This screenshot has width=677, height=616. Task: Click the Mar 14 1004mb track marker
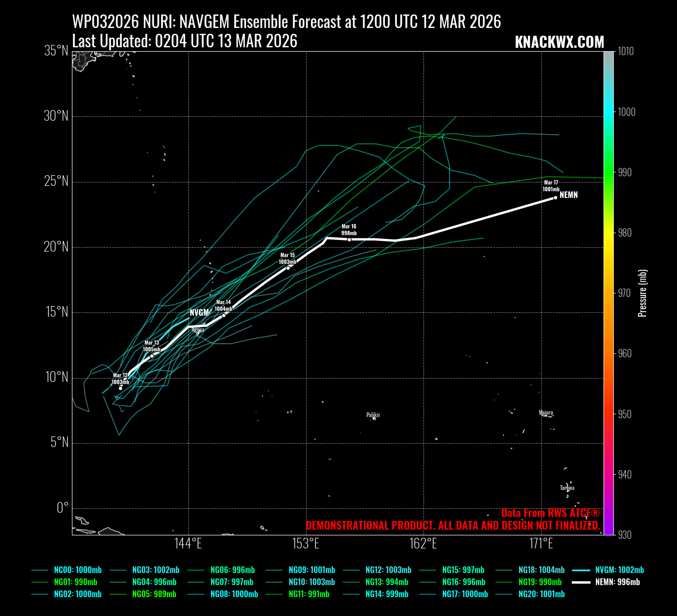click(224, 315)
